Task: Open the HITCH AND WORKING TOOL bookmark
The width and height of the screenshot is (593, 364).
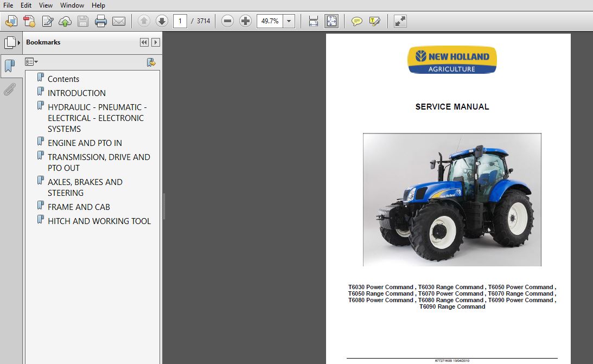Action: pos(99,221)
